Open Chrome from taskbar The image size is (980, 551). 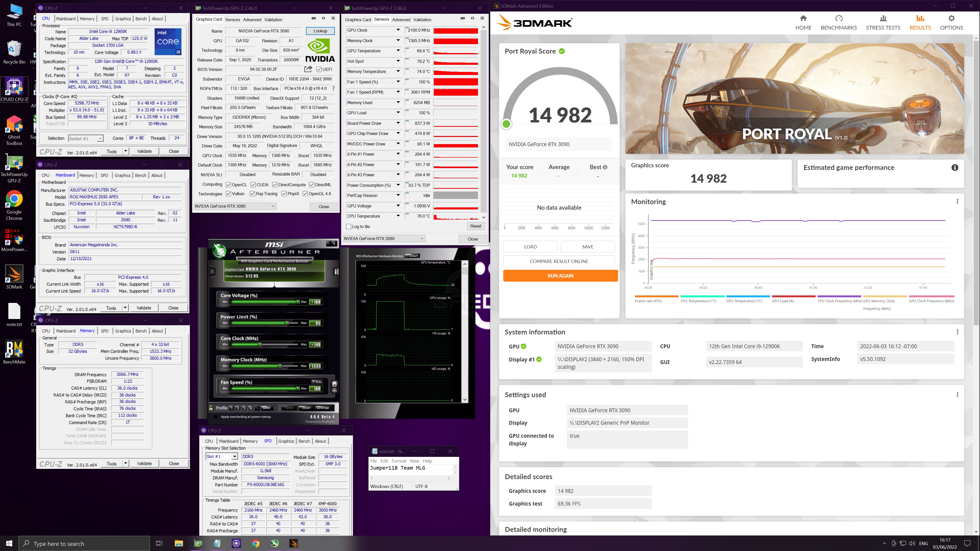coord(255,543)
